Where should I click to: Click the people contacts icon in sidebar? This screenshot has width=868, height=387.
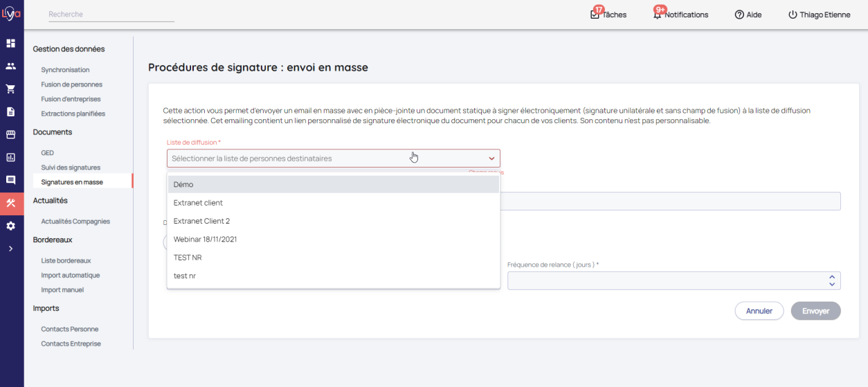coord(11,66)
